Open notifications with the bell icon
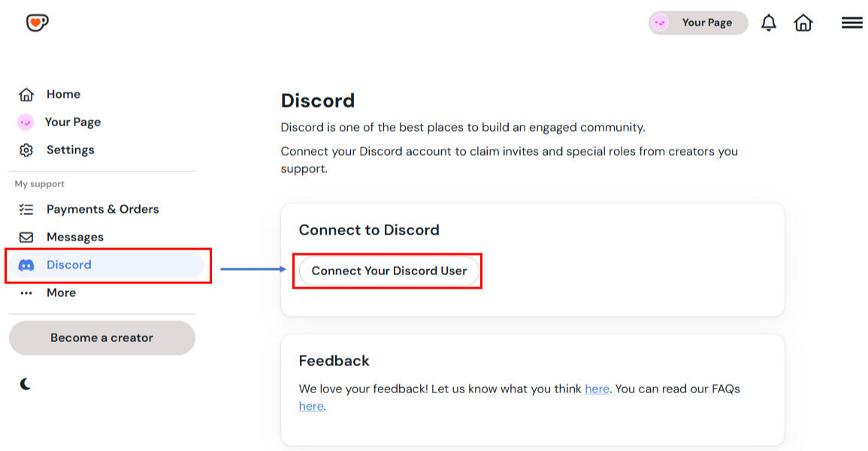The image size is (868, 451). tap(768, 23)
